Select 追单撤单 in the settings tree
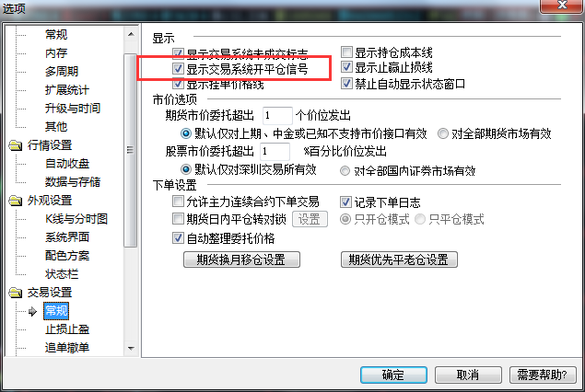 [x=67, y=348]
